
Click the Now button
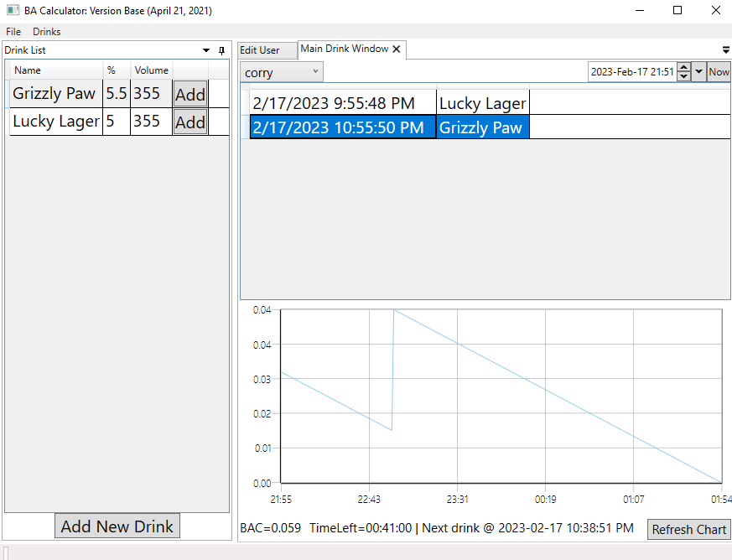coord(719,71)
